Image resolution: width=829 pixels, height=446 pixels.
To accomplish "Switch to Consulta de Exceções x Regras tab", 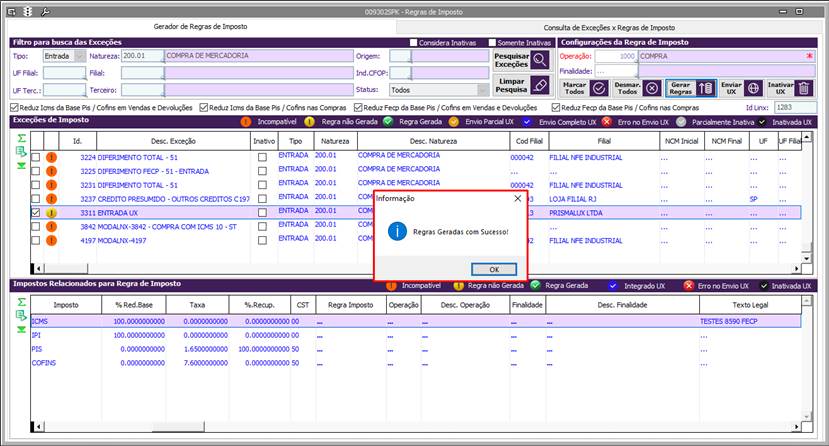I will (x=609, y=27).
